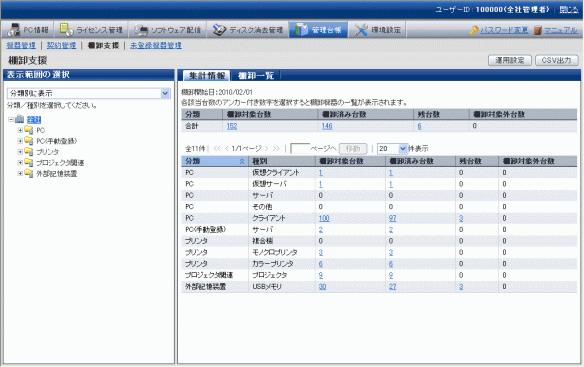The image size is (584, 367).
Task: Expand the プロジェクタ関連 tree node
Action: 20,163
